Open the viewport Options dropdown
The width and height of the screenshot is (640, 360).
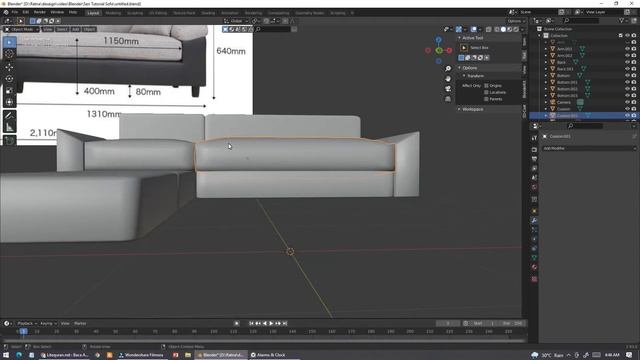click(x=516, y=21)
